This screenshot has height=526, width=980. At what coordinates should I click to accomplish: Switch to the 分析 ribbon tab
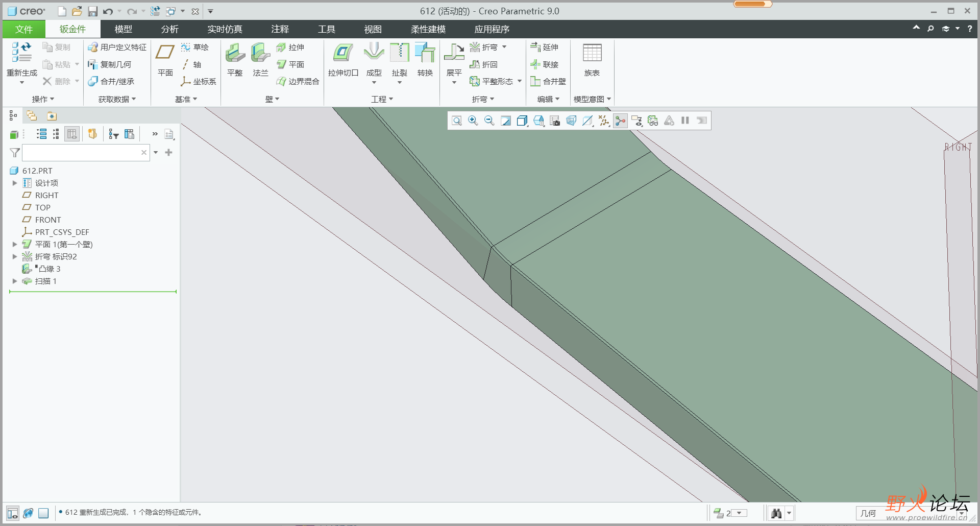click(170, 29)
